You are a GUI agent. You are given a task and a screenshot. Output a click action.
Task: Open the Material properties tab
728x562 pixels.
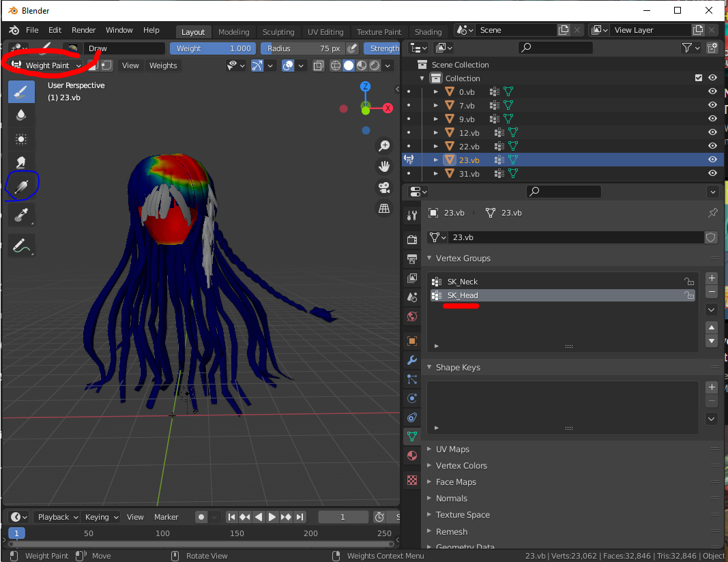pyautogui.click(x=412, y=456)
